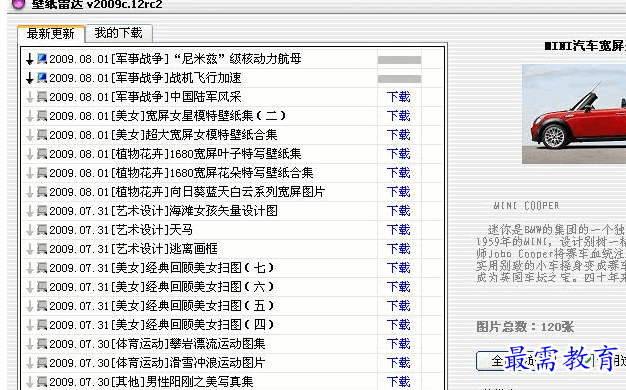Click the arrow icon for 经典回顾美女扫图（五）
The image size is (626, 390).
tap(30, 306)
